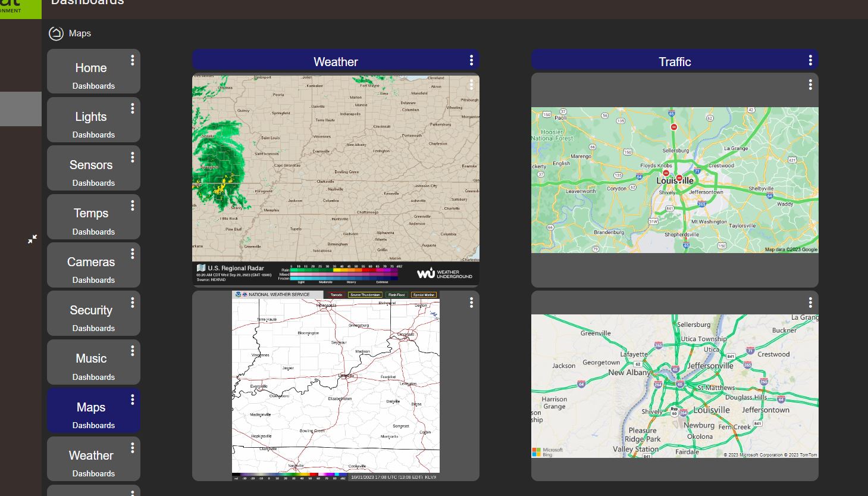Open three-dot menu on Traffic header bar
The image size is (868, 496).
[x=810, y=60]
